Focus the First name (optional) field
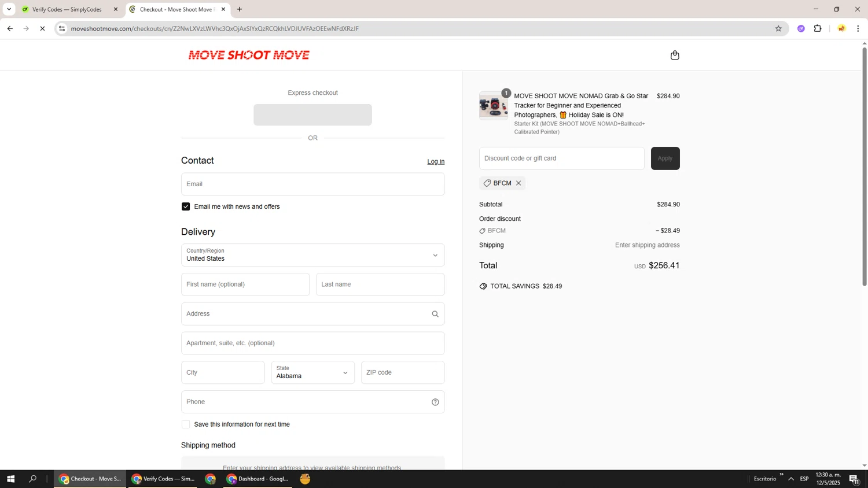The width and height of the screenshot is (868, 488). tap(245, 284)
